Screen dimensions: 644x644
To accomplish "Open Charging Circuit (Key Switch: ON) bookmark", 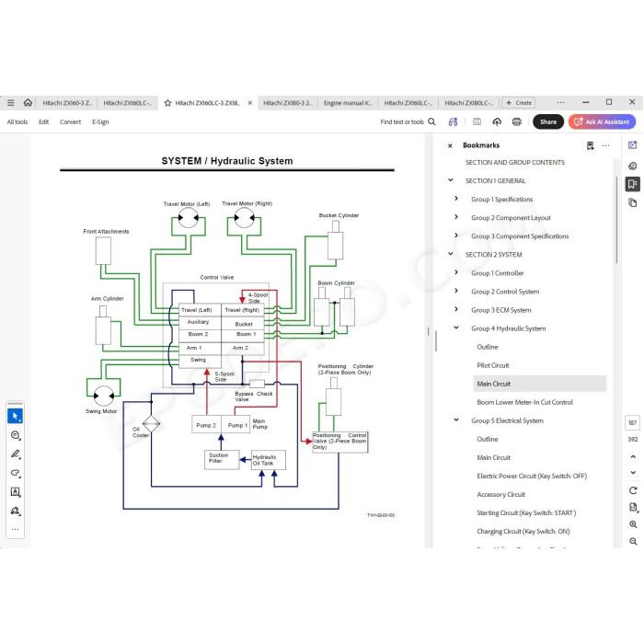I will coord(523,532).
